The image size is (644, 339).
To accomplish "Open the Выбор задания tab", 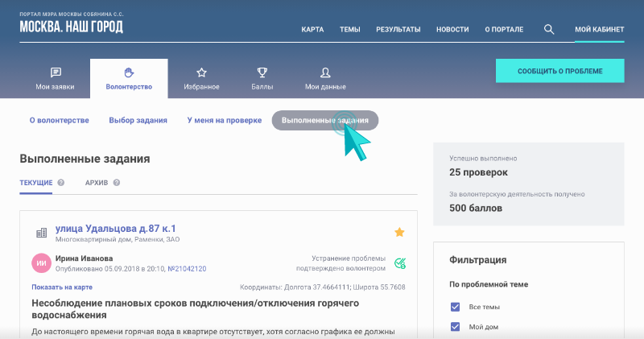I will click(138, 120).
